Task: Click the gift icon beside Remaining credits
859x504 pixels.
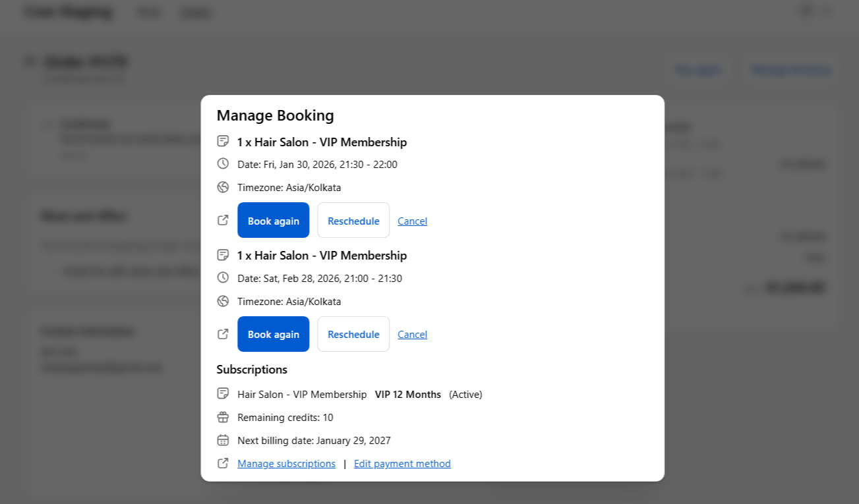Action: [223, 417]
